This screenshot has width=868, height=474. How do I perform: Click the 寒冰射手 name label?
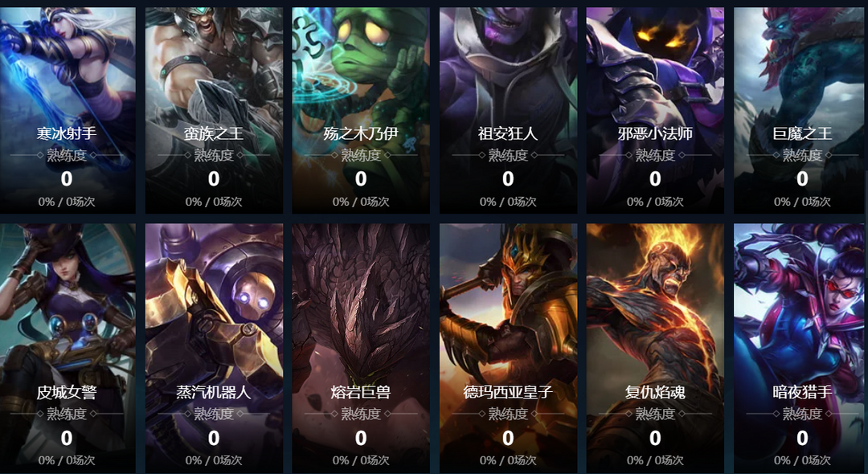pyautogui.click(x=67, y=134)
